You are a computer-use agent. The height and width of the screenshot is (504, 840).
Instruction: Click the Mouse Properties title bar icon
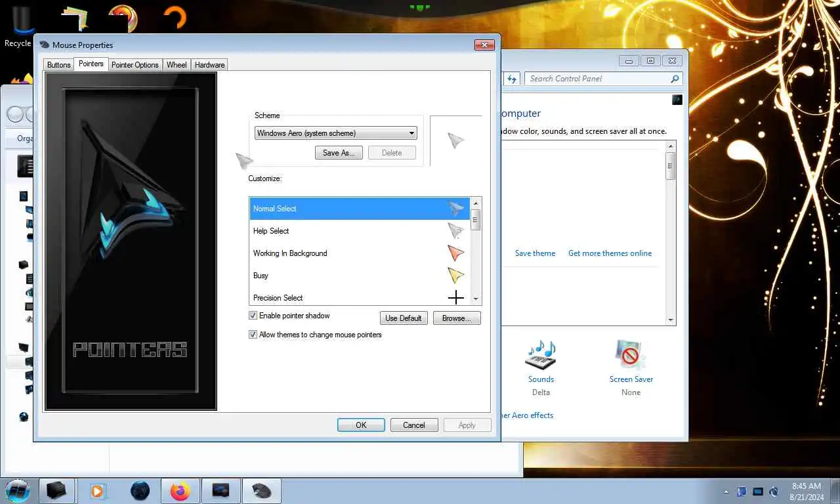(45, 45)
